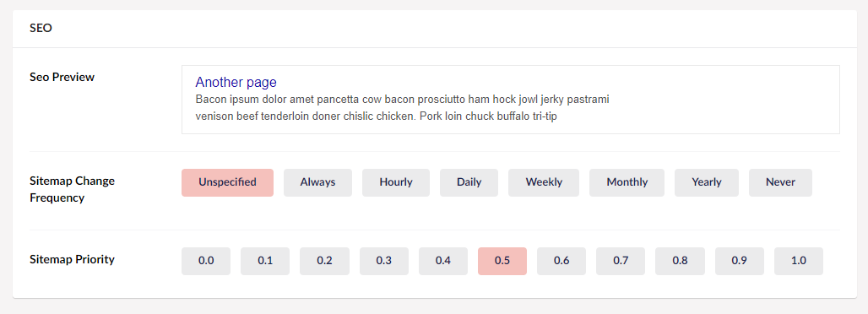Click the highlighted 0.5 priority option
868x314 pixels.
point(502,262)
